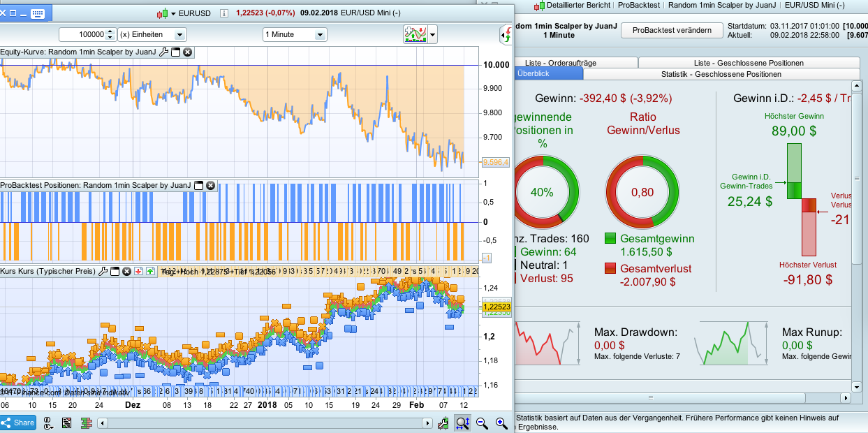The width and height of the screenshot is (868, 433).
Task: Click Höchster Gewinn value 89,00 $
Action: 794,131
